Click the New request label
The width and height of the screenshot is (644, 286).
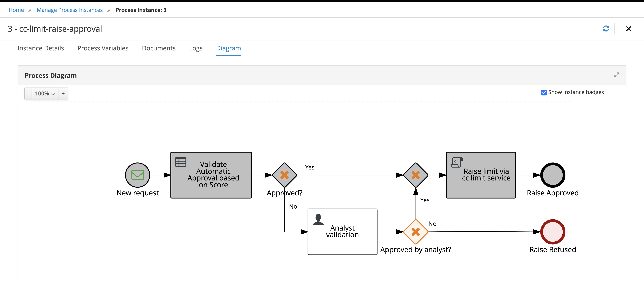138,193
